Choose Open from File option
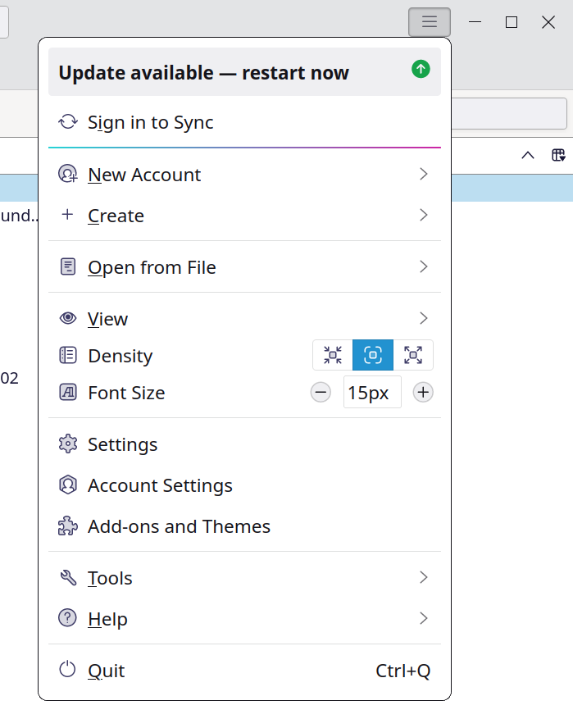The image size is (573, 728). [x=152, y=267]
